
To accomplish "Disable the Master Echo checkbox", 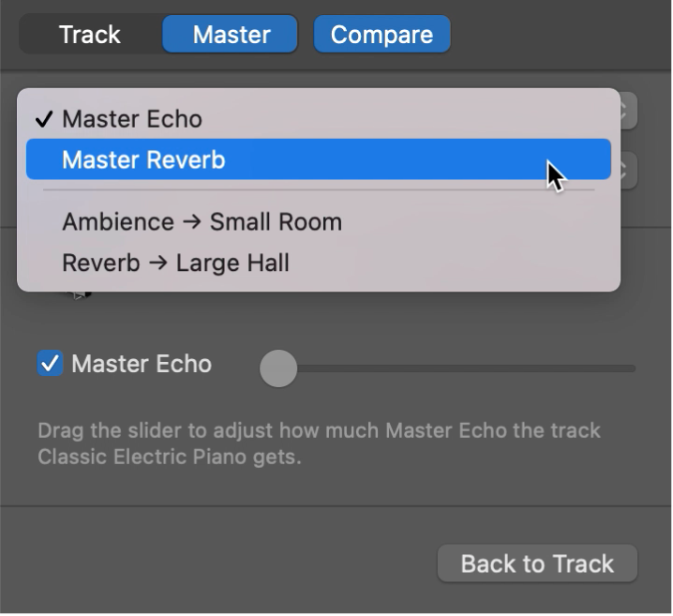I will [x=50, y=364].
